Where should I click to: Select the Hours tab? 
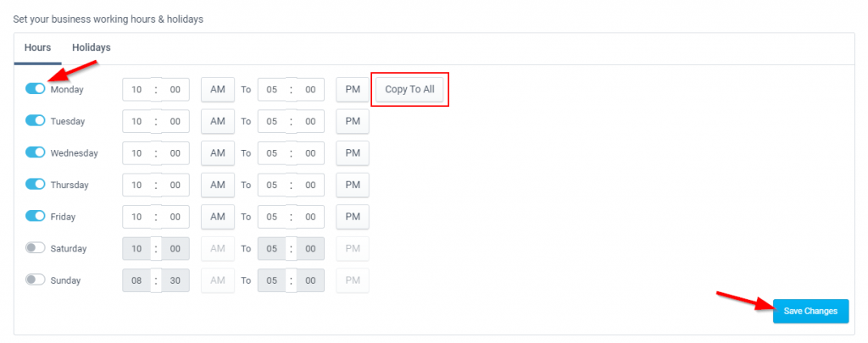37,47
